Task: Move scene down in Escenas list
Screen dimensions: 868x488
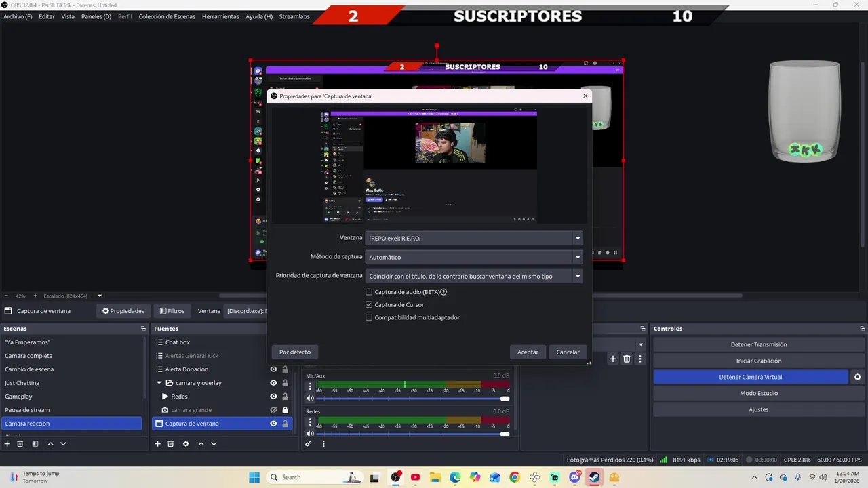Action: click(63, 444)
